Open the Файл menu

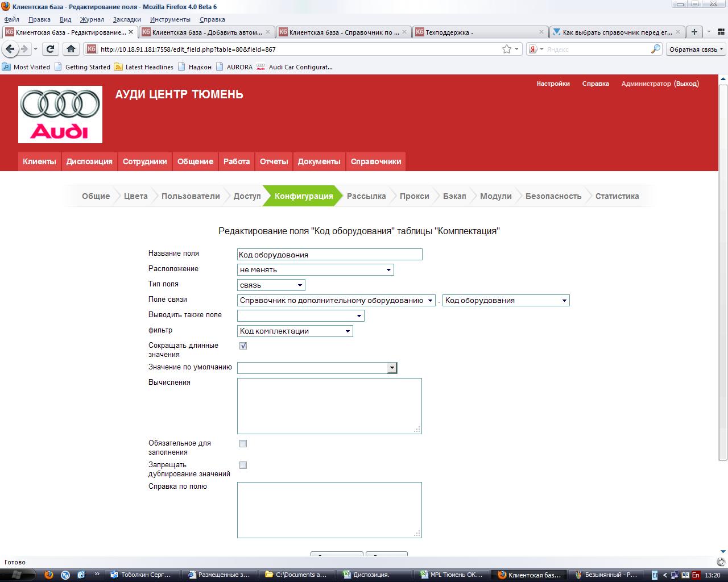[x=11, y=19]
